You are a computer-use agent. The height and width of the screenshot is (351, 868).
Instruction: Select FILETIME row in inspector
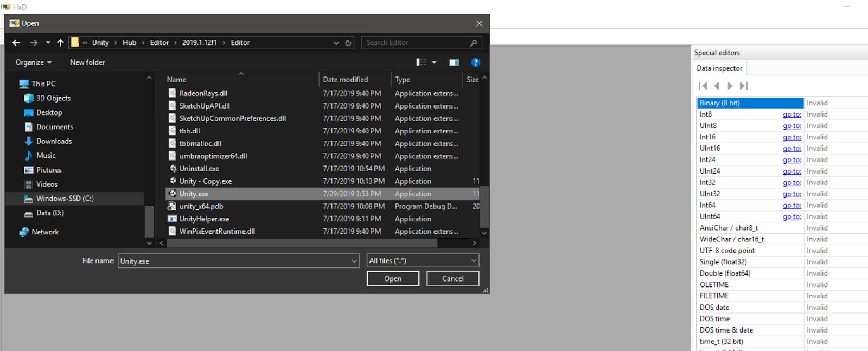click(782, 296)
